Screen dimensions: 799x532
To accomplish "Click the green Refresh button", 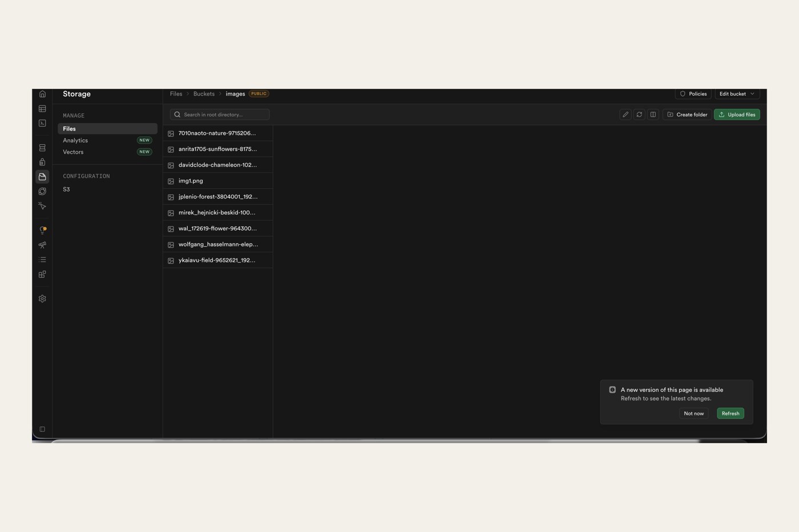I will click(x=730, y=413).
